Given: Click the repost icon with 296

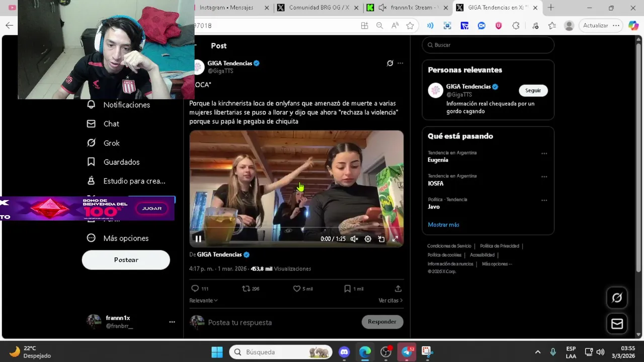Looking at the screenshot, I should (x=251, y=289).
